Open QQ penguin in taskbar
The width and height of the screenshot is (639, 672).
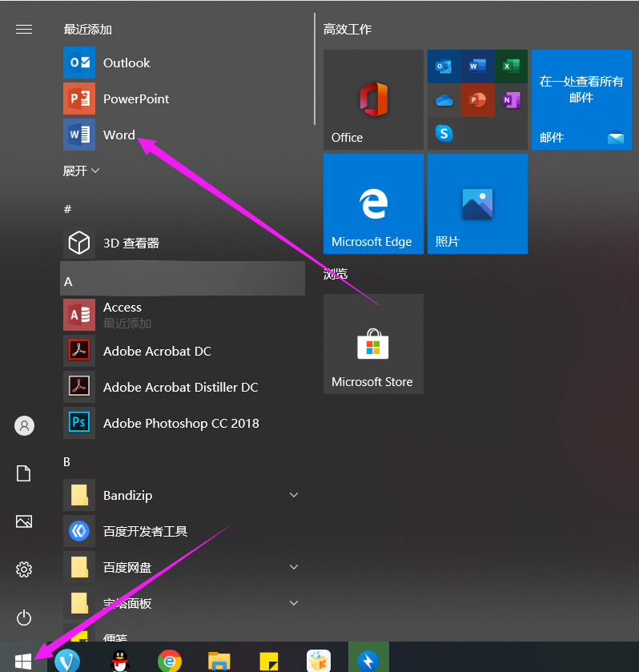click(x=119, y=661)
